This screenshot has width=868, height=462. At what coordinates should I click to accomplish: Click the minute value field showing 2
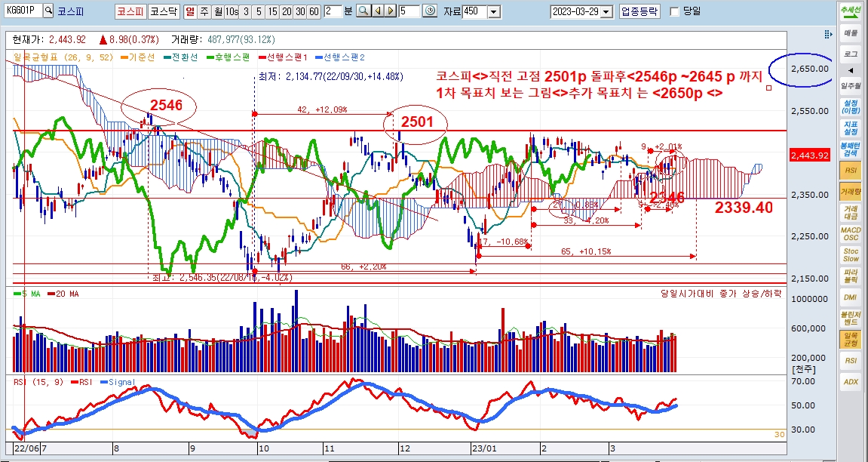333,11
